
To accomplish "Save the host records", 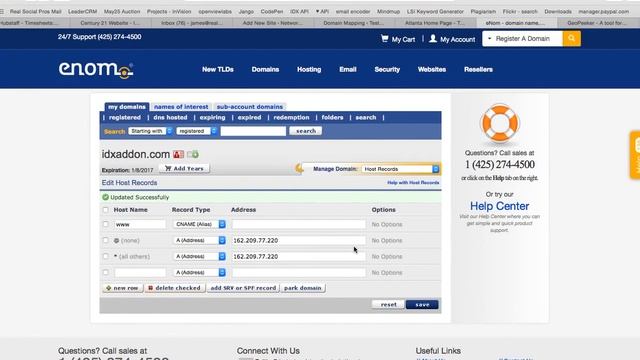I will tap(422, 304).
